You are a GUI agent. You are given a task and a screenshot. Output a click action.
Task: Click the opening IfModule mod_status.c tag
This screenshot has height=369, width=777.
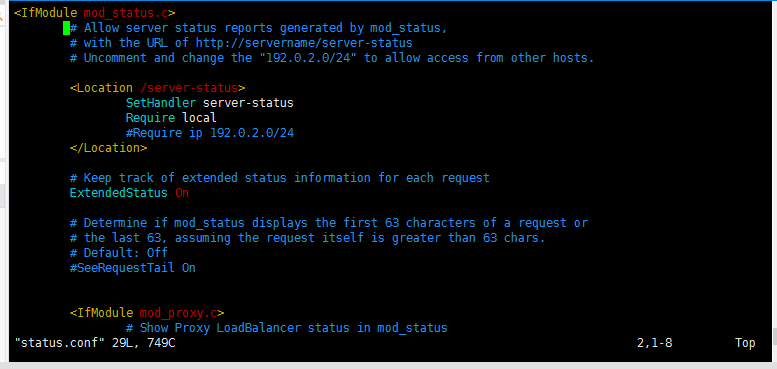pyautogui.click(x=94, y=13)
